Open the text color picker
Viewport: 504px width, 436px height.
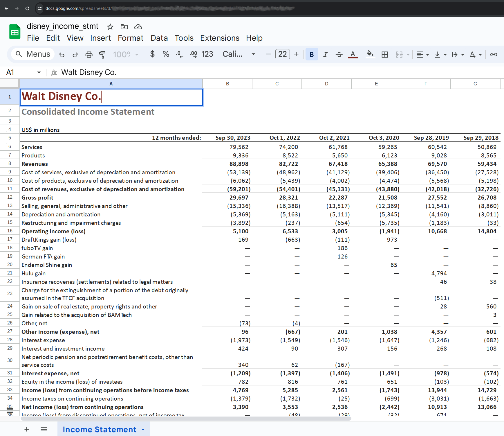tap(353, 54)
